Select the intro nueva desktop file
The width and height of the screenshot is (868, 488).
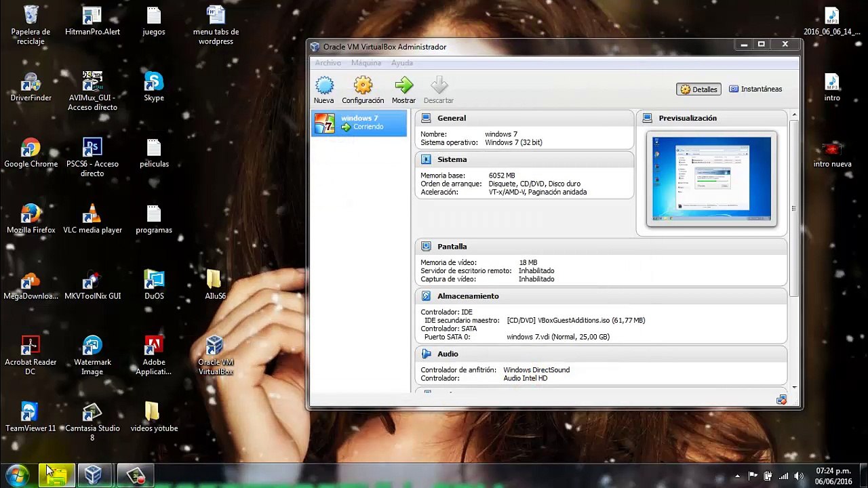coord(832,148)
